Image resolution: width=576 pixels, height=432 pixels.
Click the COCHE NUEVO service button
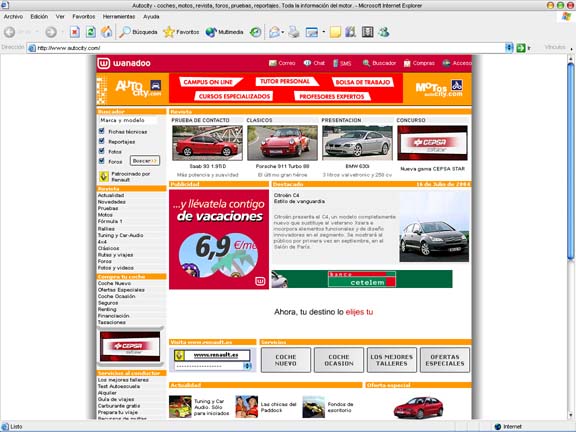[x=286, y=360]
